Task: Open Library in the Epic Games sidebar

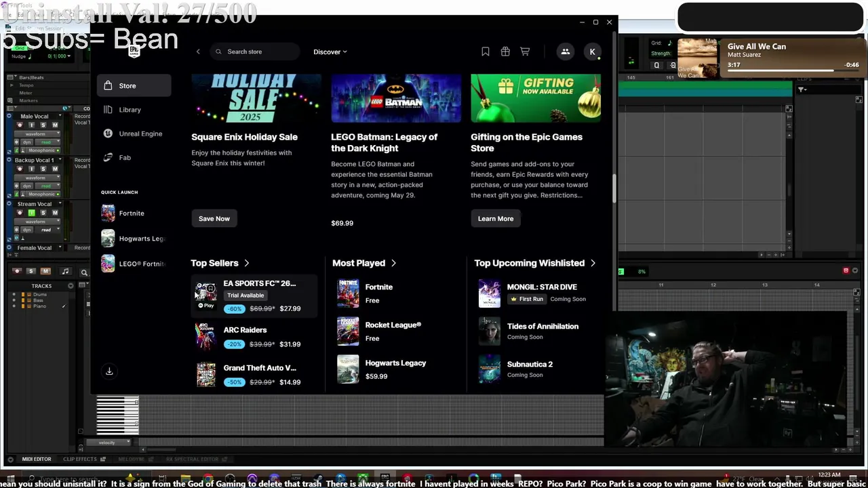Action: [134, 110]
